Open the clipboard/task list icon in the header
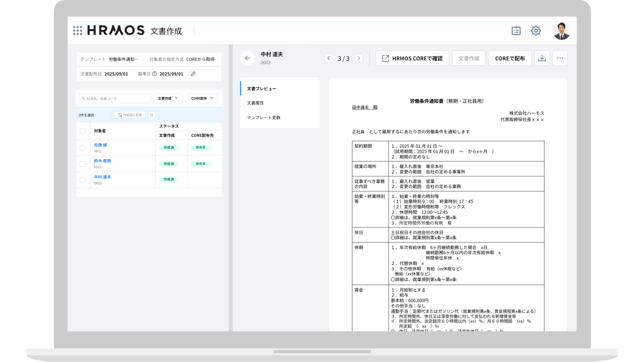This screenshot has width=644, height=362. 516,31
